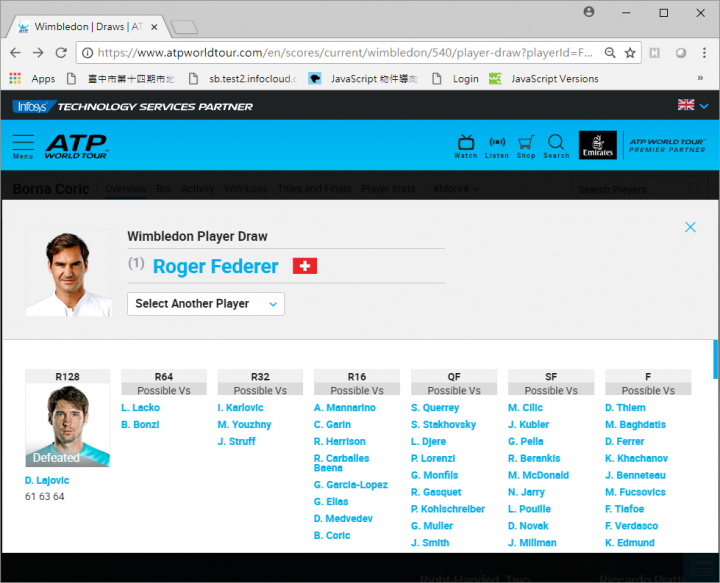Open J. Struff player link
Image resolution: width=720 pixels, height=583 pixels.
236,442
